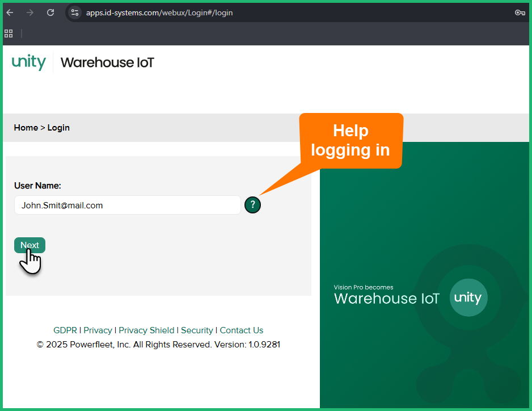Click the apps grid icon below the toolbar
This screenshot has width=532, height=411.
[9, 33]
